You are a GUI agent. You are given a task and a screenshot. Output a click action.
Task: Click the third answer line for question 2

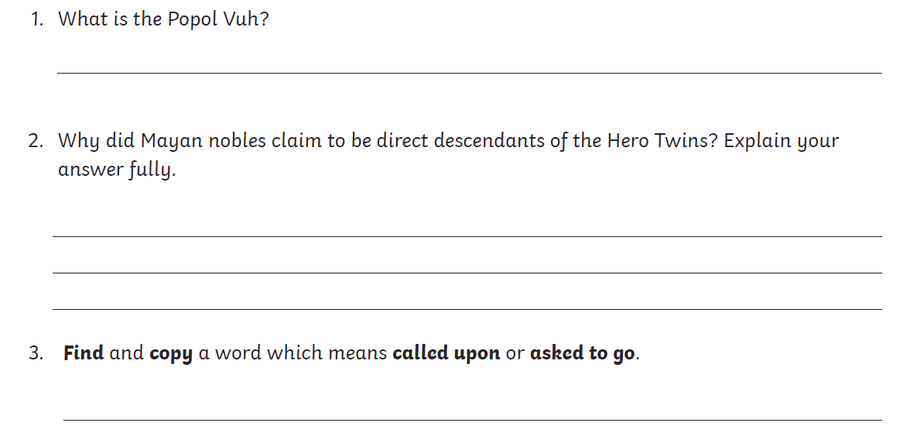pyautogui.click(x=467, y=309)
